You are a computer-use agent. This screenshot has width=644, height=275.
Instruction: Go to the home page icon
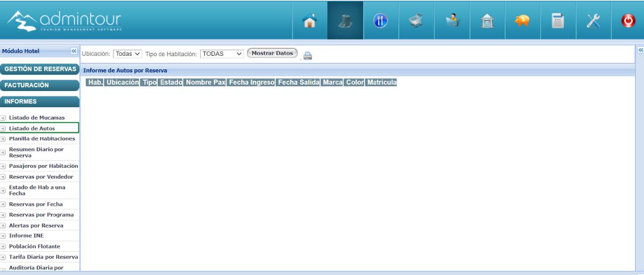309,21
